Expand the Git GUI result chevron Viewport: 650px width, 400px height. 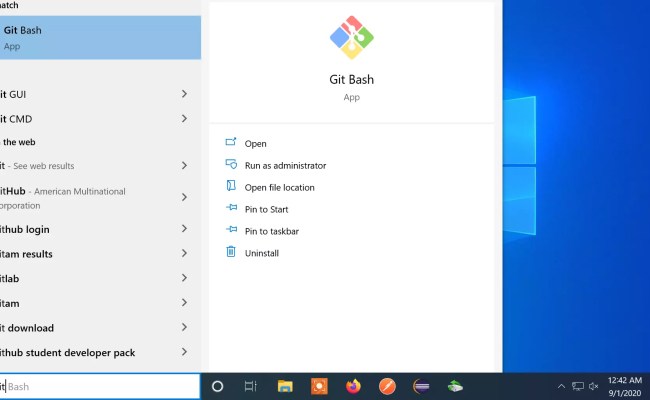click(184, 94)
